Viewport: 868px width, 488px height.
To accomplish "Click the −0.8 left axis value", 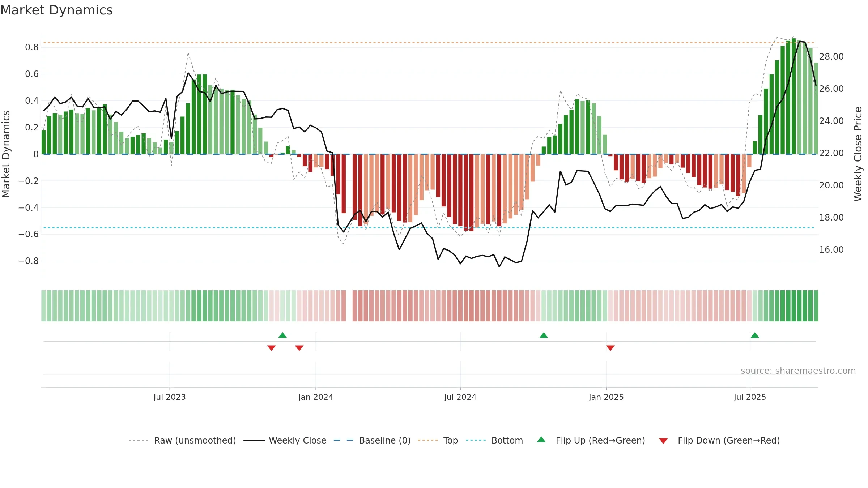I will click(29, 261).
